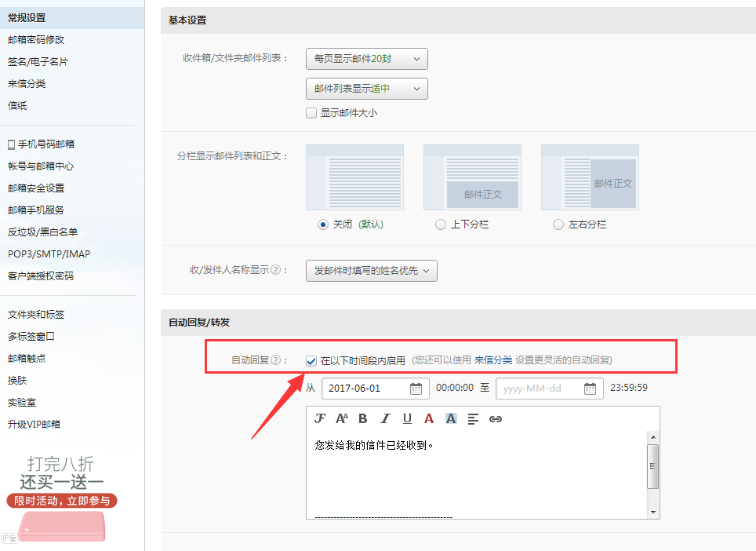756x551 pixels.
Task: Open 邮箱密码修改 in the sidebar
Action: (x=36, y=39)
